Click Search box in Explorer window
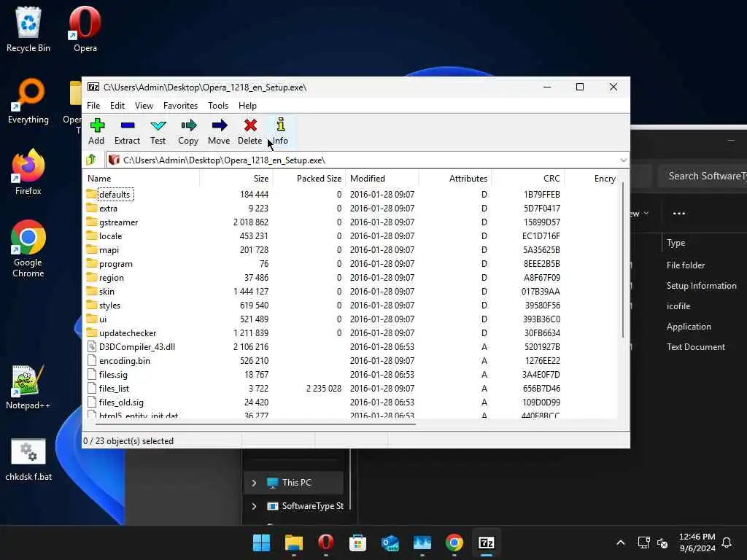The image size is (747, 560). pyautogui.click(x=703, y=176)
